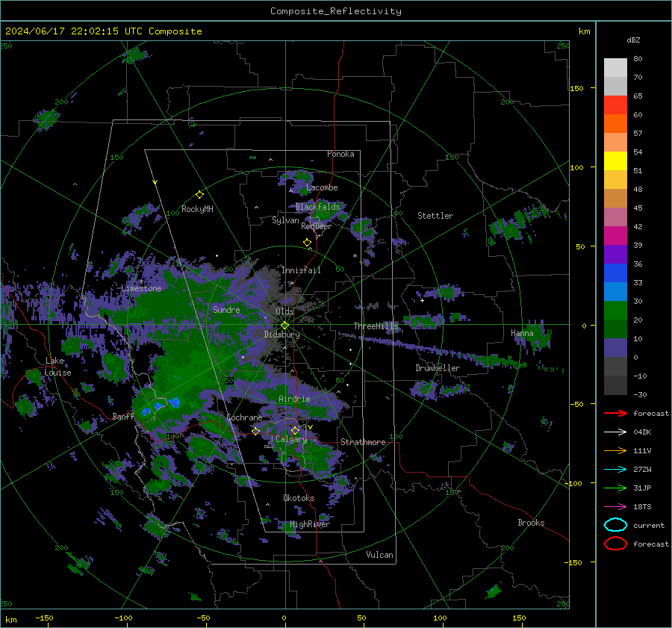Click the 33 dBZ blue color swatch

pos(615,292)
